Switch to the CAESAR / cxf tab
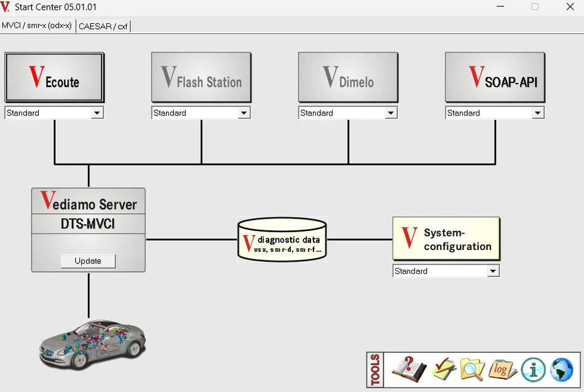 pos(103,26)
